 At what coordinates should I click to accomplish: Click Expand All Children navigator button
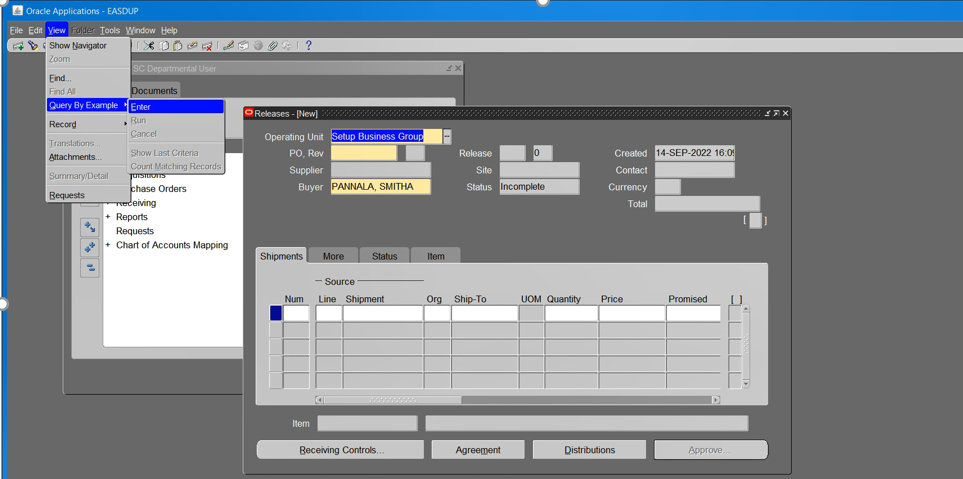(90, 227)
